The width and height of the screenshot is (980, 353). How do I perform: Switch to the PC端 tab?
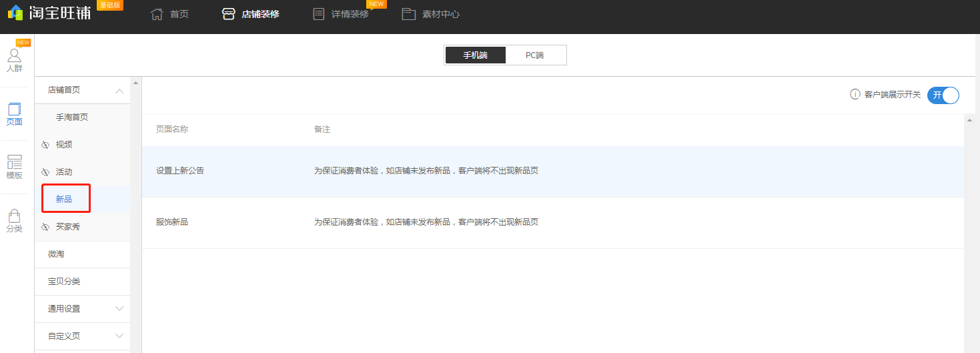[x=535, y=55]
